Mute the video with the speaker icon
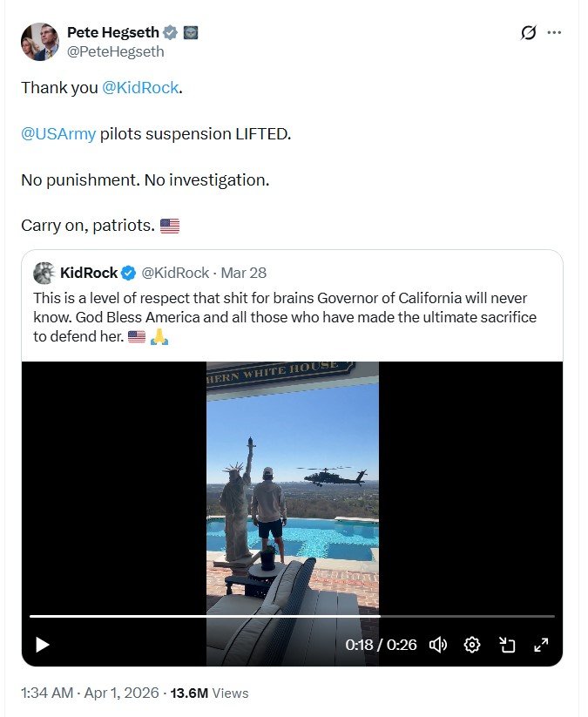This screenshot has width=588, height=717. click(438, 645)
